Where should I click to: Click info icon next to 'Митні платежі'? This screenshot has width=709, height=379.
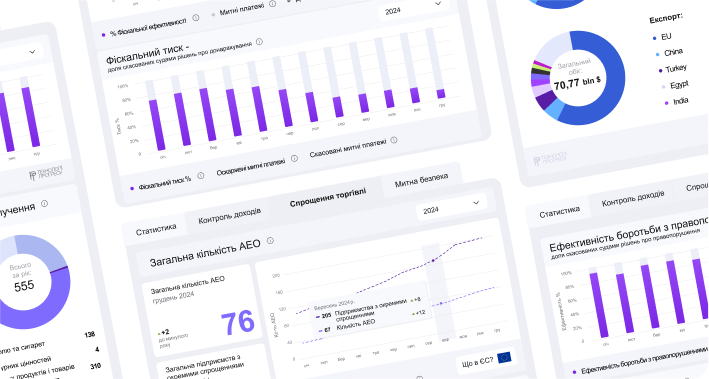273,4
